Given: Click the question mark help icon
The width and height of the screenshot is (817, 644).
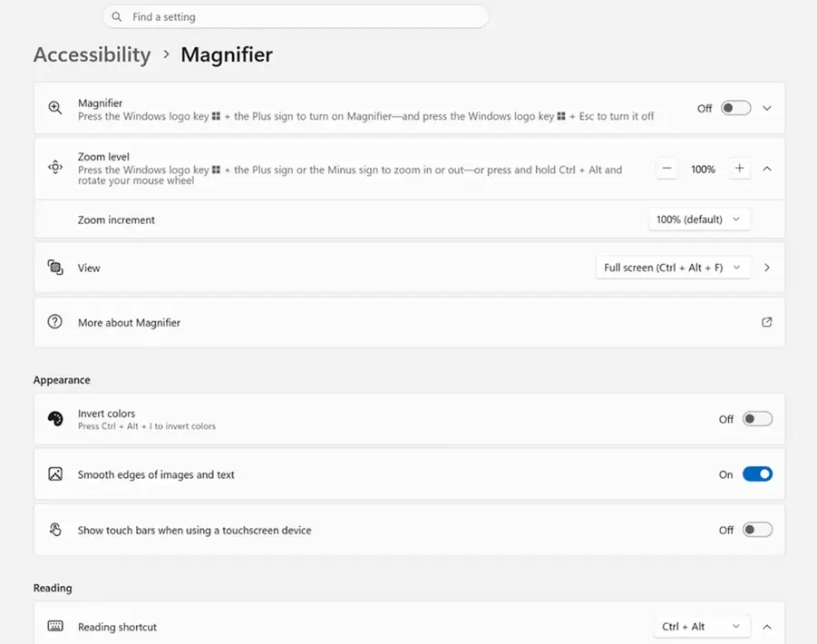Looking at the screenshot, I should pos(54,321).
